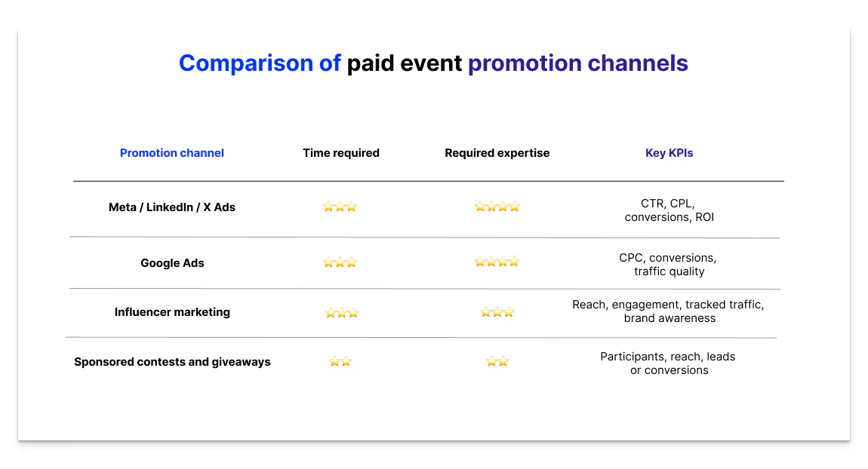The width and height of the screenshot is (868, 469).
Task: Click the Google Ads row label
Action: [x=171, y=262]
